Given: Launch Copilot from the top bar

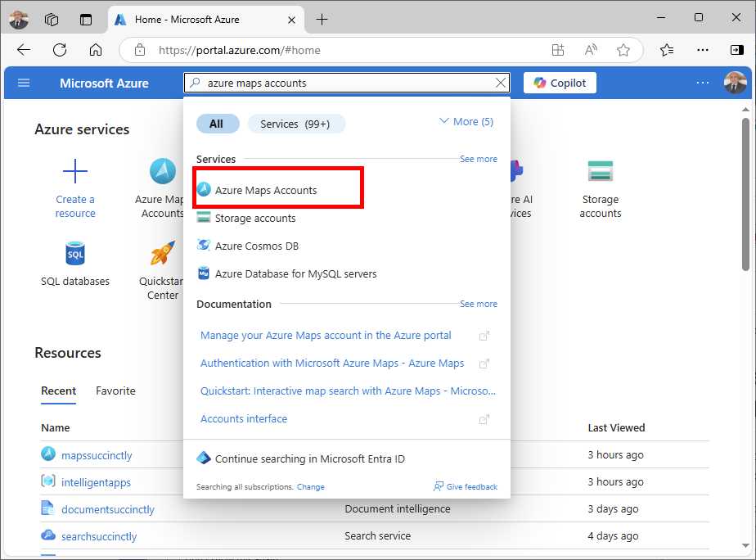Looking at the screenshot, I should 559,83.
